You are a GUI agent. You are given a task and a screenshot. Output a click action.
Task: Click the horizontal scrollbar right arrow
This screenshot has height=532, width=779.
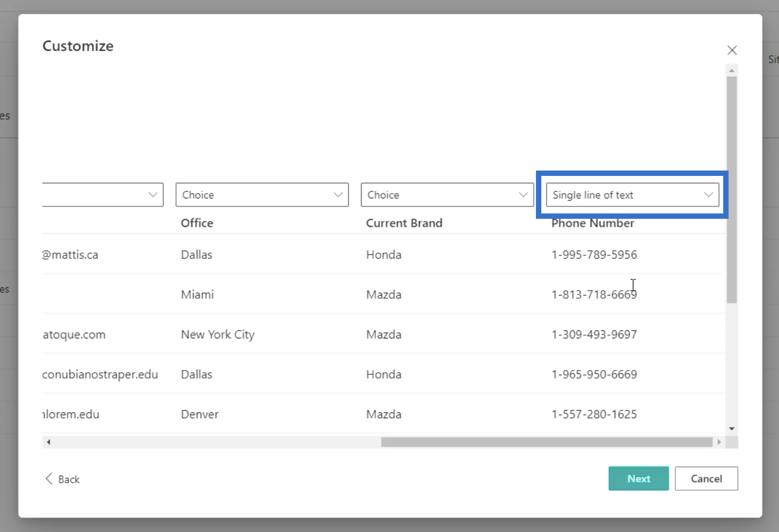(719, 442)
